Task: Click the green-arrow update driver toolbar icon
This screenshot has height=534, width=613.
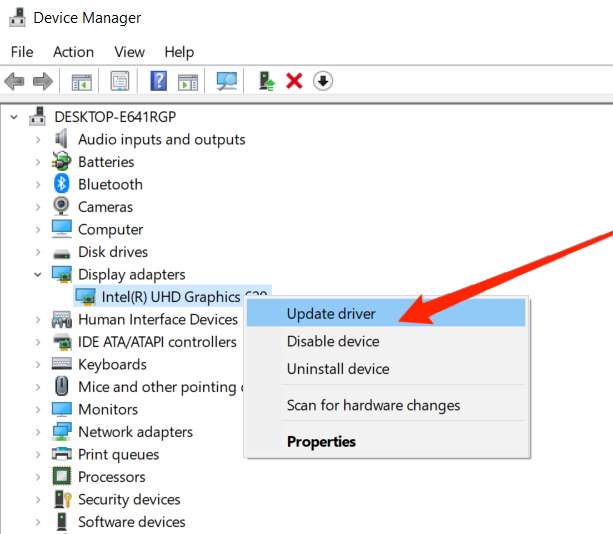Action: (x=266, y=81)
